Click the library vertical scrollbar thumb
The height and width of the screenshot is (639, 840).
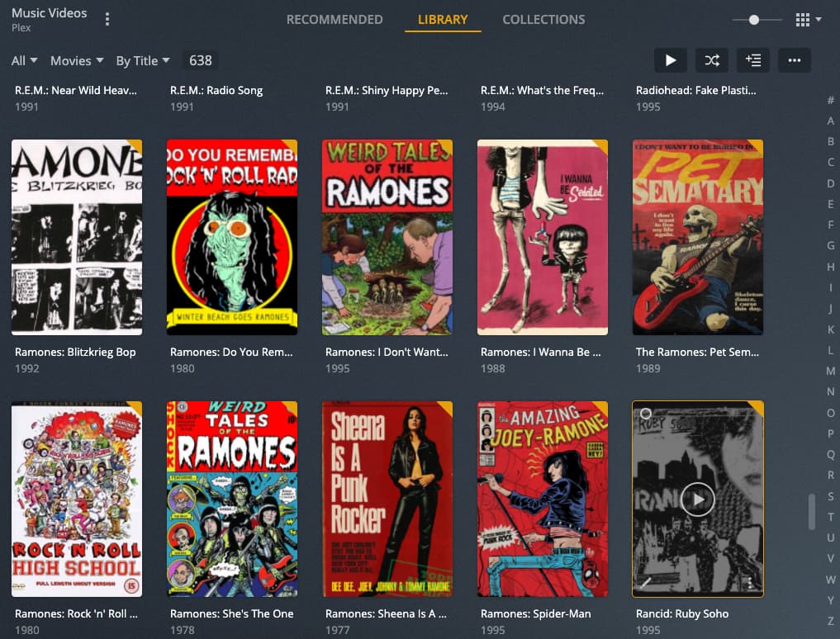click(x=812, y=512)
